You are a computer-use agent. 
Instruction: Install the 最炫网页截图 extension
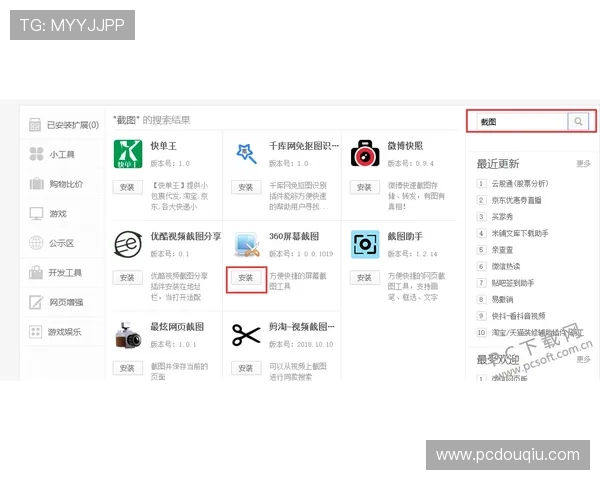pos(127,368)
